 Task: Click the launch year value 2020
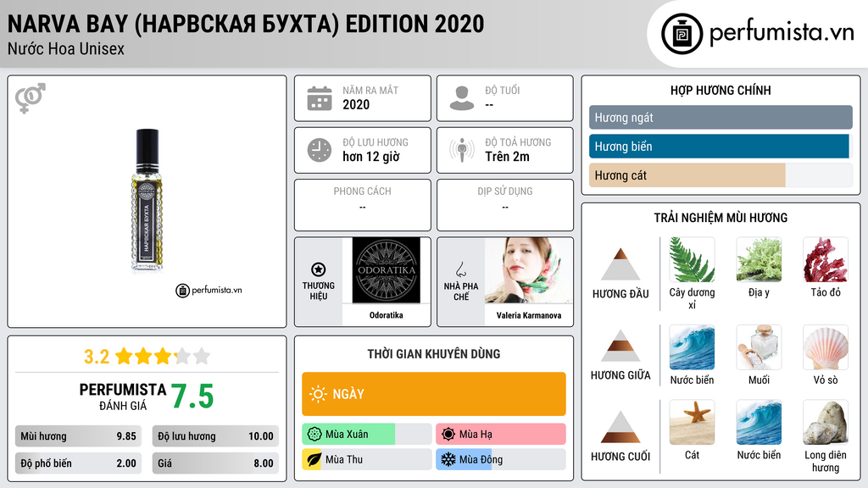point(356,104)
